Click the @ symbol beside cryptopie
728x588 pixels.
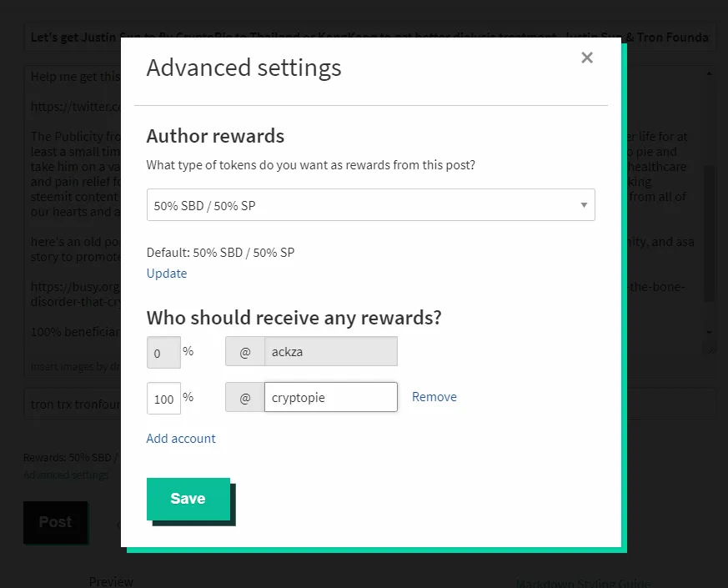pyautogui.click(x=244, y=398)
